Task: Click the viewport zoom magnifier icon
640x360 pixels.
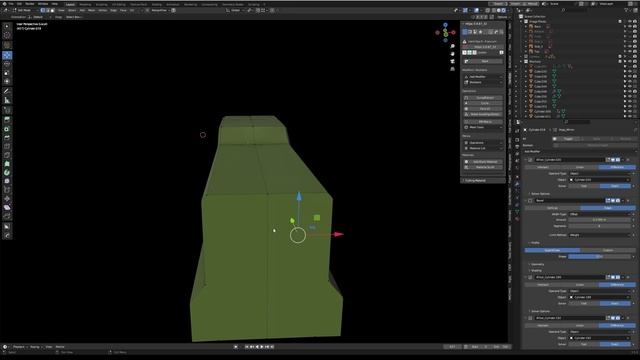Action: point(452,47)
